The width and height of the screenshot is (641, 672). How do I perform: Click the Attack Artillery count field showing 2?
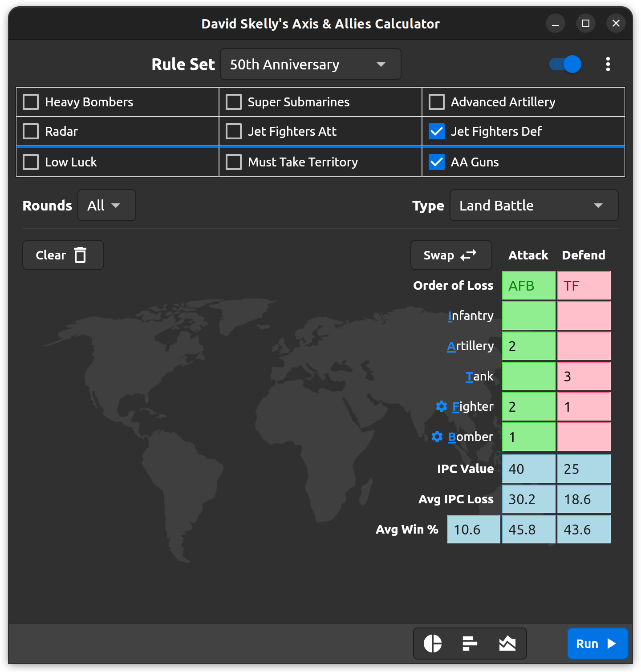[528, 346]
